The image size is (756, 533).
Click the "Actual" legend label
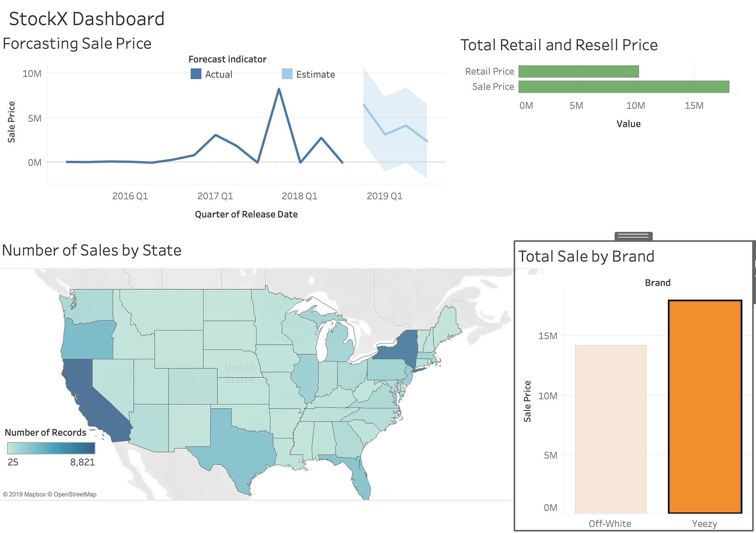point(219,74)
